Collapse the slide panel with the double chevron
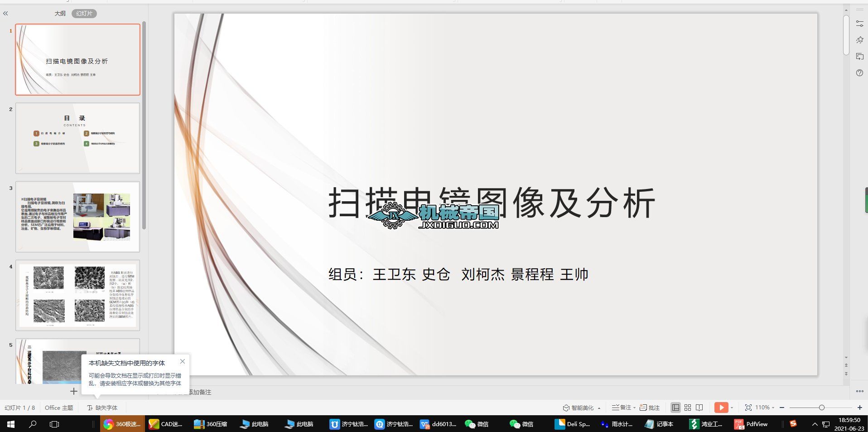This screenshot has width=868, height=432. pos(5,14)
